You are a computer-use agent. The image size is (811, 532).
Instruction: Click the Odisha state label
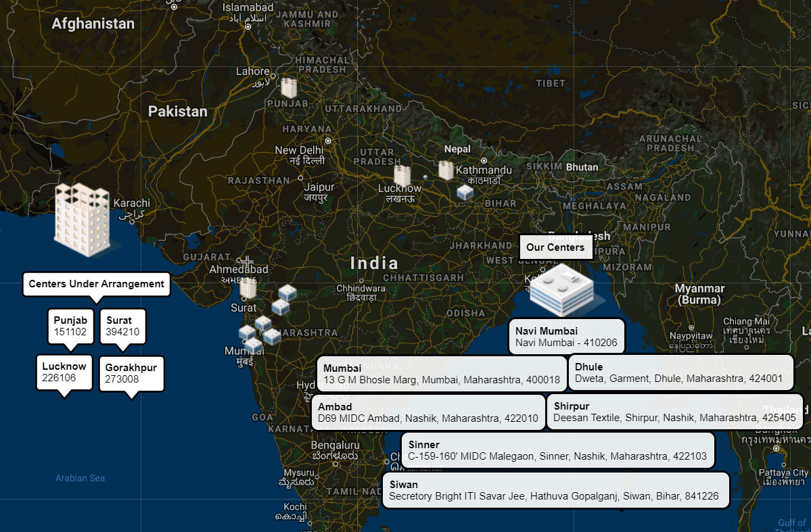point(465,313)
